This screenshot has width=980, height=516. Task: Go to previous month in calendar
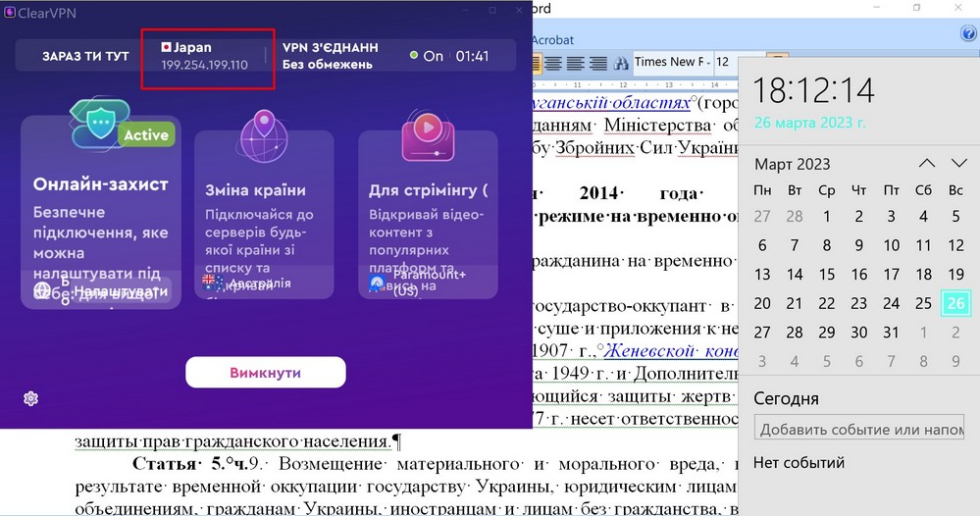pos(927,164)
